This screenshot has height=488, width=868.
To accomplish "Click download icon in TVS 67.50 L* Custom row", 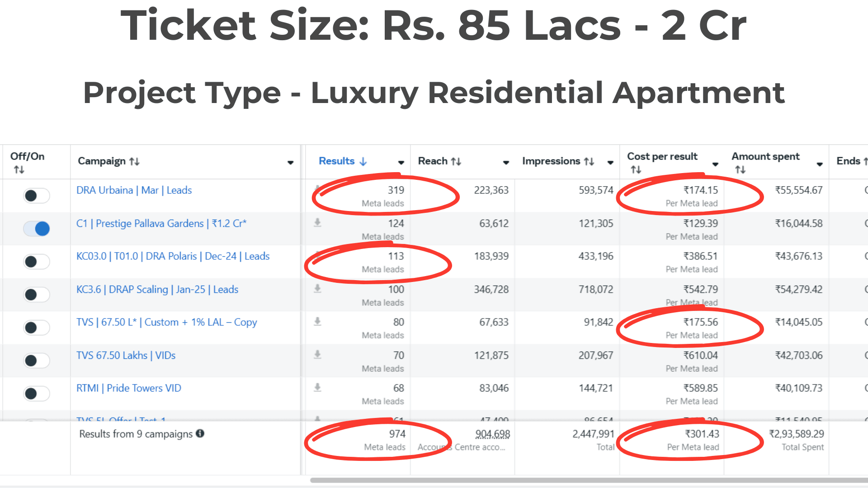I will coord(318,321).
